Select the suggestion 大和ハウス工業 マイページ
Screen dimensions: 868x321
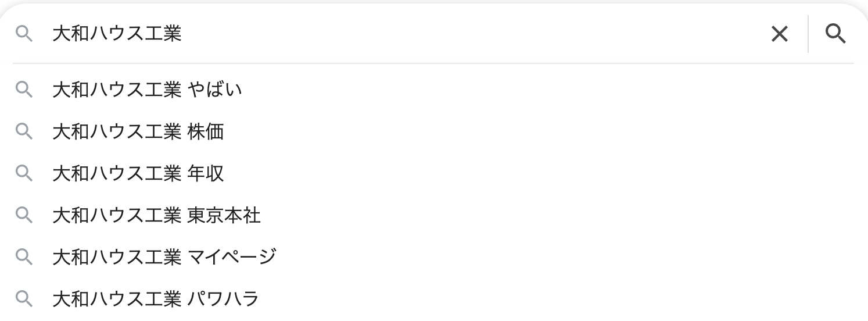pyautogui.click(x=164, y=257)
